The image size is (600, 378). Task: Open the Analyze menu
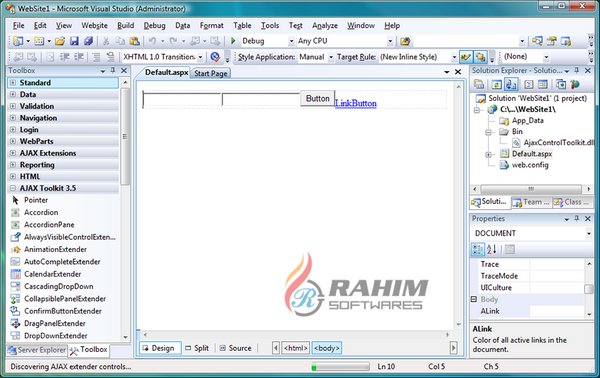point(325,26)
